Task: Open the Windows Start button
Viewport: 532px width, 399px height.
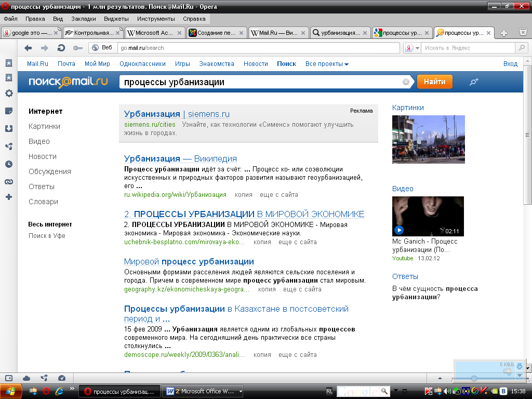Action: pyautogui.click(x=11, y=391)
